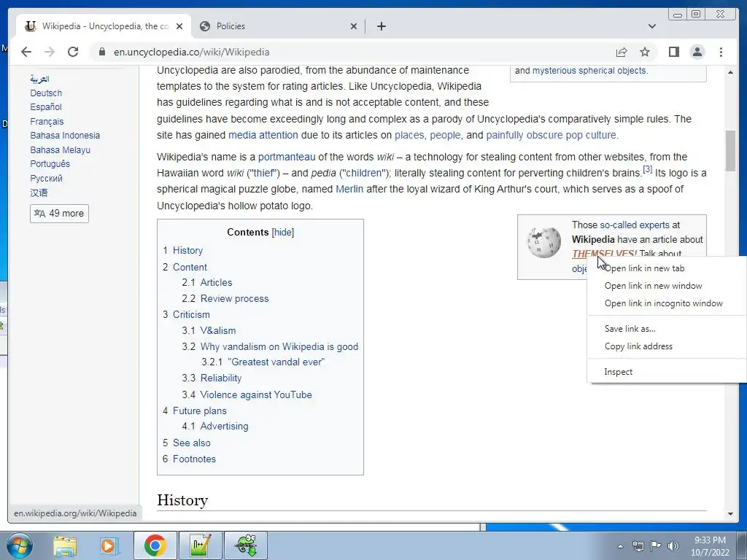Reload the current page
This screenshot has width=747, height=560.
(73, 52)
